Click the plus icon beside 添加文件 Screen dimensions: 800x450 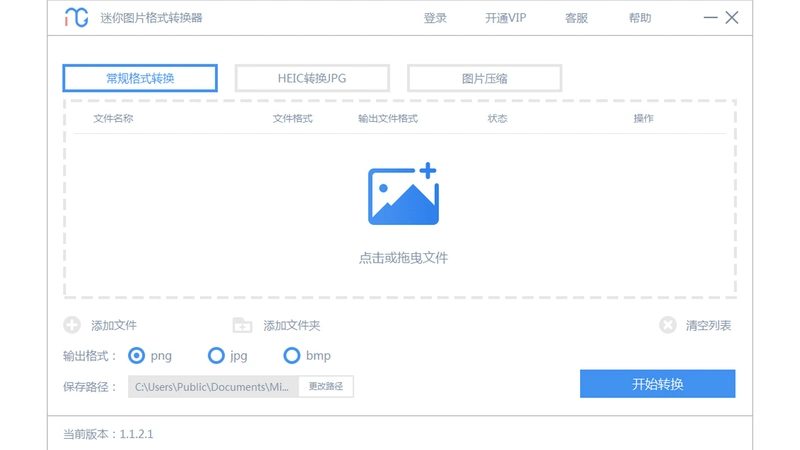coord(72,325)
